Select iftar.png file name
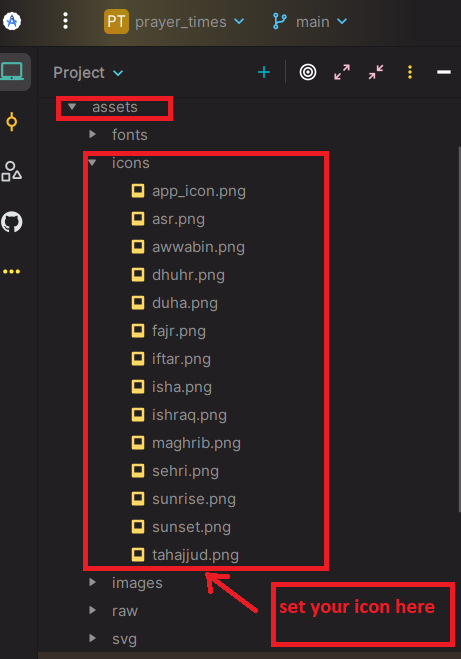The width and height of the screenshot is (461, 659). (181, 359)
